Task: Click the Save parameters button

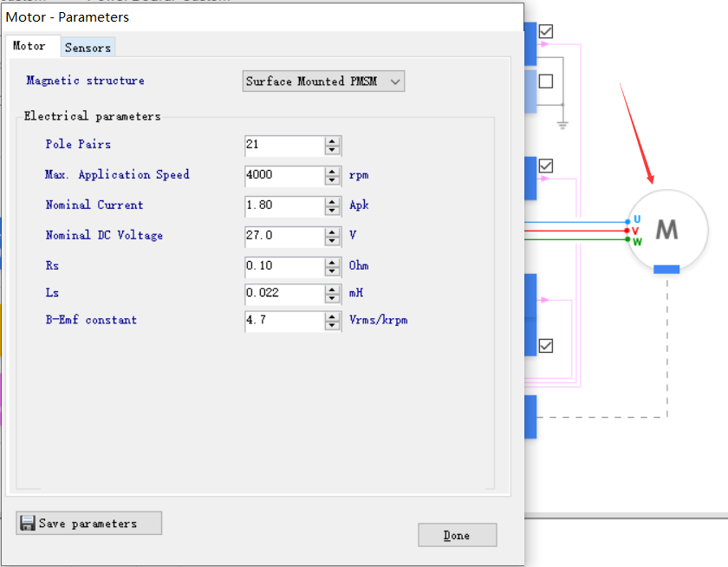Action: 88,524
